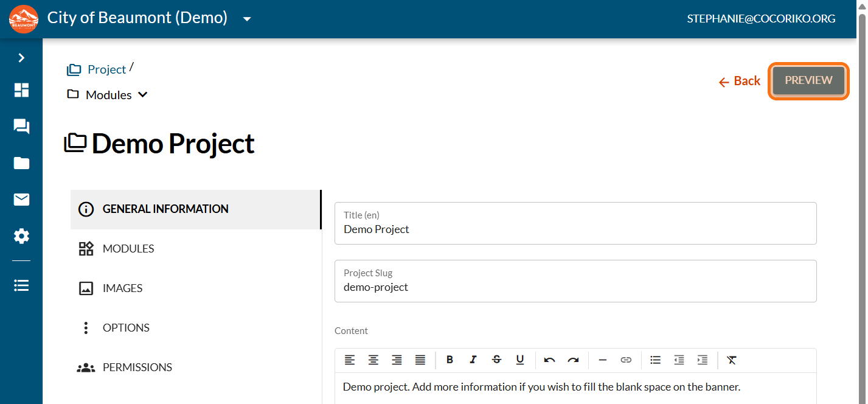Select the Permissions tab
Viewport: 868px width, 404px height.
(137, 367)
